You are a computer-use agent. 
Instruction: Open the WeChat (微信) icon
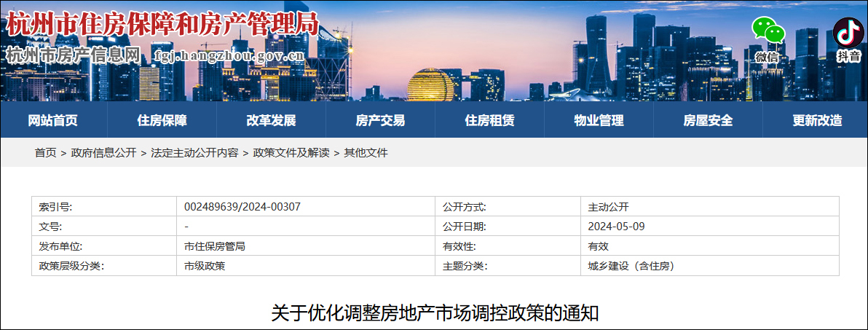click(x=768, y=31)
